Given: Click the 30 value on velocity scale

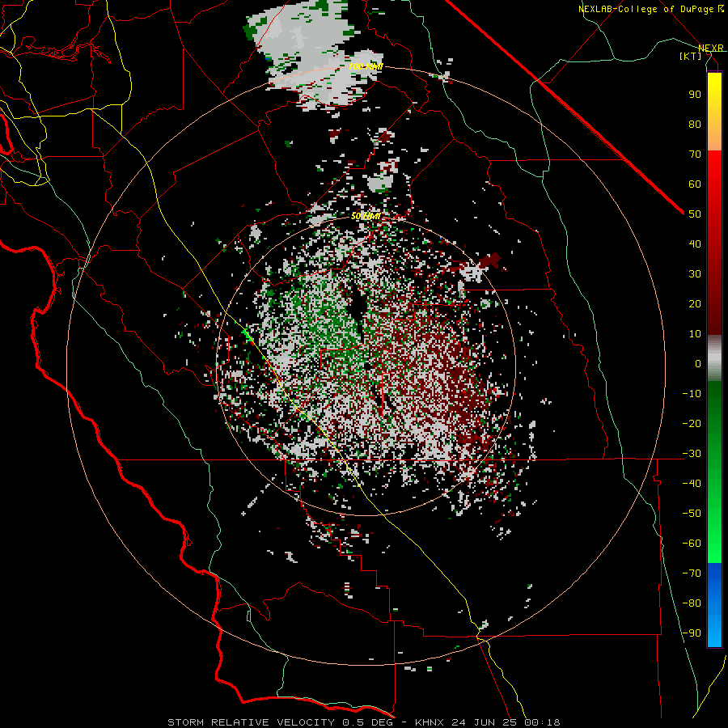Looking at the screenshot, I should point(695,274).
